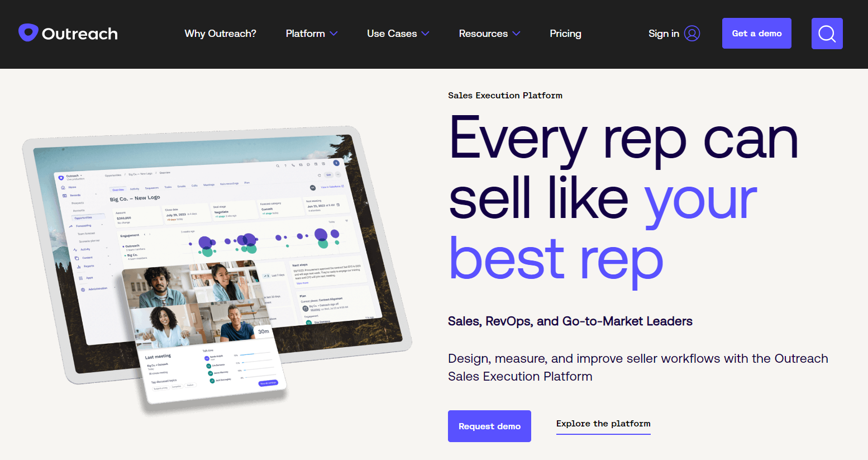Click Big Co. – New Logo title in mockup
This screenshot has height=460, width=868.
click(135, 198)
